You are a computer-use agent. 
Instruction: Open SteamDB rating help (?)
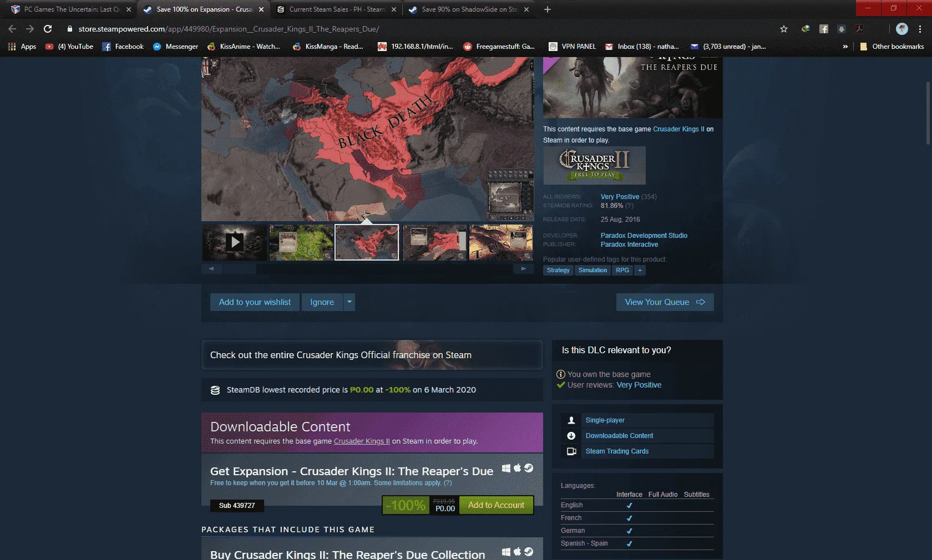(629, 206)
